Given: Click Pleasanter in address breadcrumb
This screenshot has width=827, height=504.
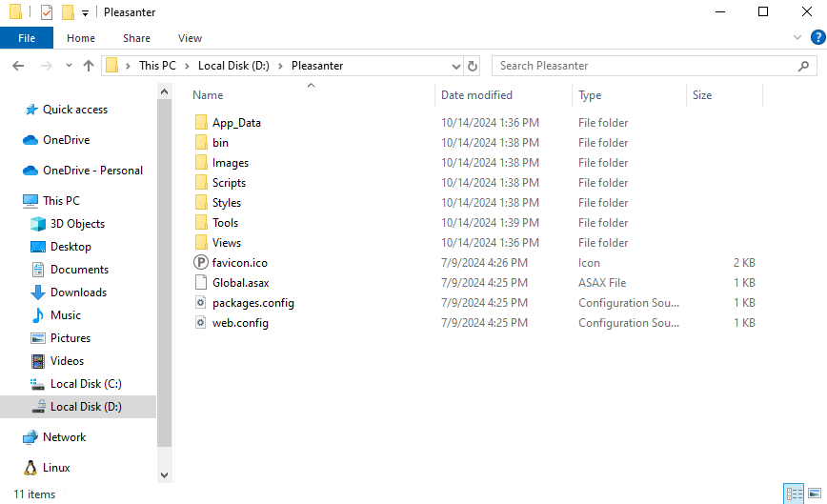Looking at the screenshot, I should (x=317, y=66).
